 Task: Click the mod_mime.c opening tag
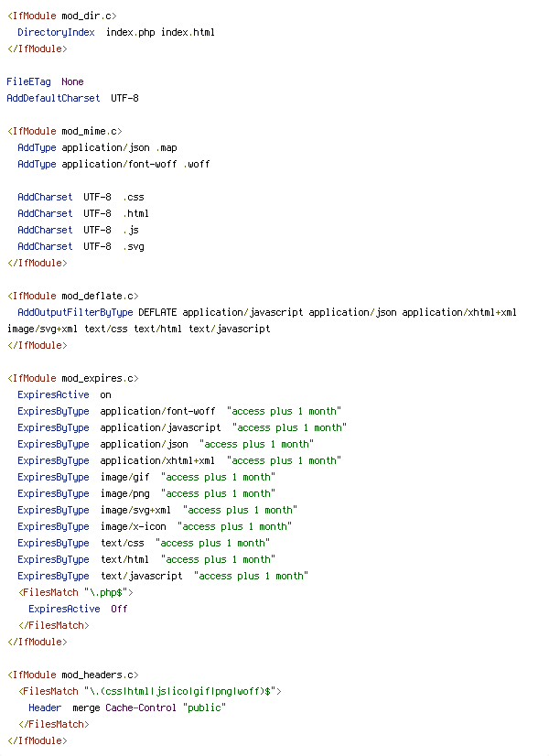[x=65, y=131]
